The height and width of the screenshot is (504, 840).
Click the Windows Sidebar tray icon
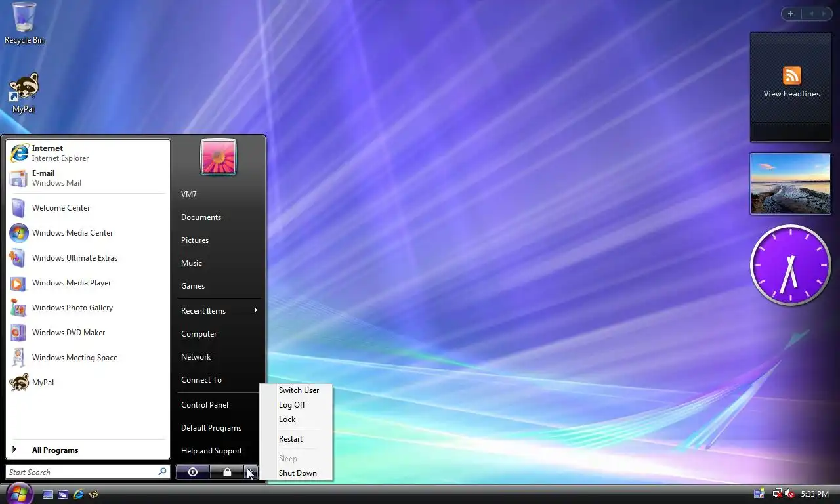click(759, 493)
